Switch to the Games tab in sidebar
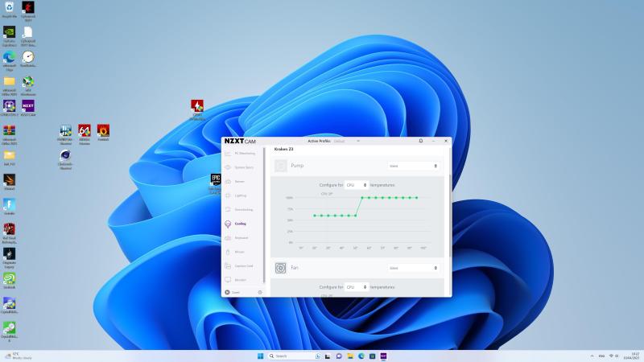The height and width of the screenshot is (362, 644). point(240,181)
